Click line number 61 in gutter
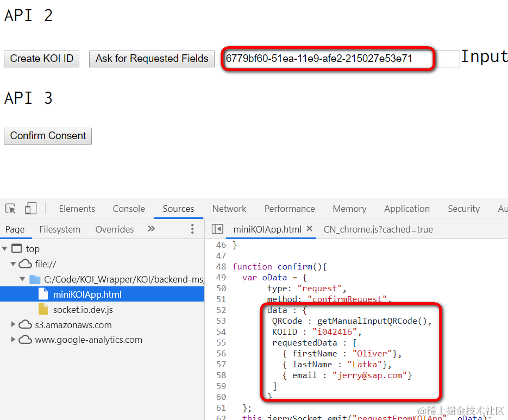 221,408
